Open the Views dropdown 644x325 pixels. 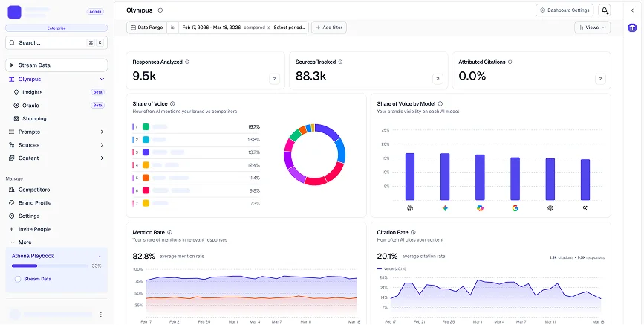coord(592,27)
